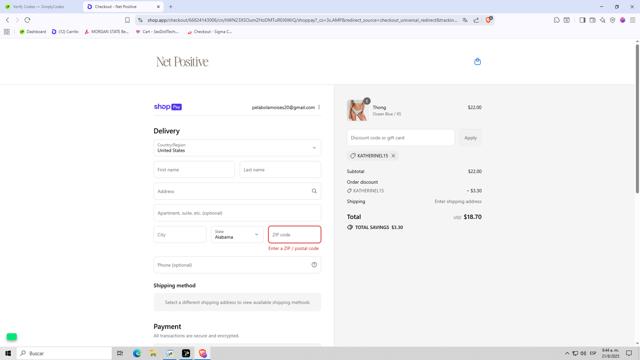Viewport: 640px width, 360px height.
Task: Open the Brave wallet icon
Action: pos(592,20)
